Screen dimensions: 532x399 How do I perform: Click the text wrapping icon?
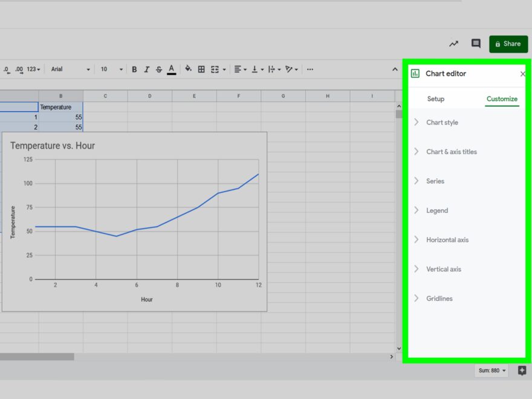point(271,70)
